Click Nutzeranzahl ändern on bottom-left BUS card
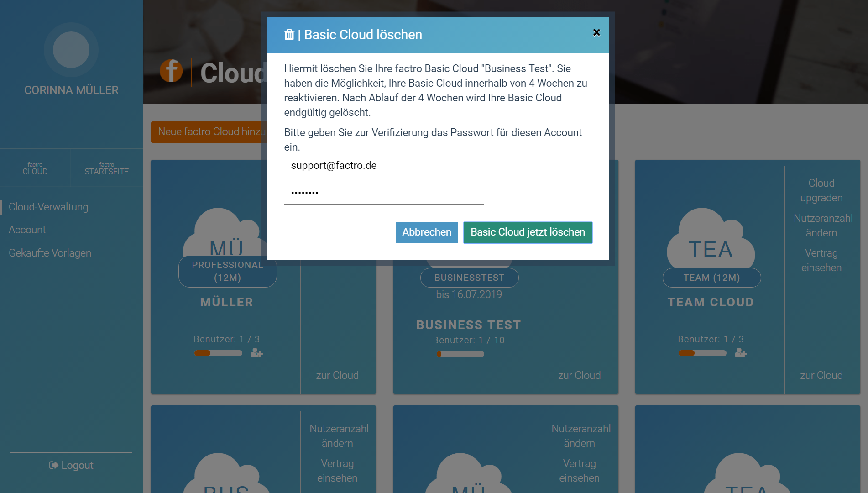The image size is (868, 493). [x=339, y=436]
